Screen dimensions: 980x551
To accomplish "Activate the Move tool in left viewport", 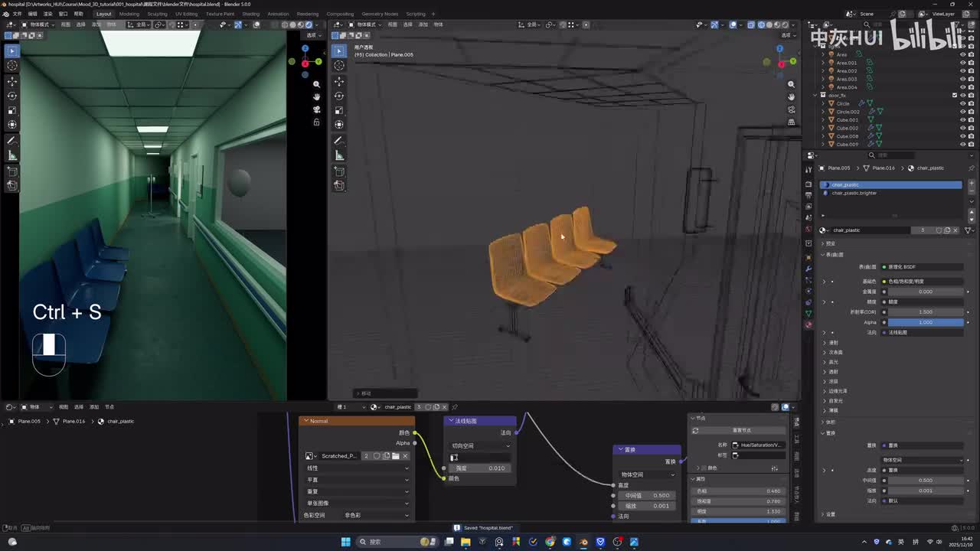I will (x=11, y=81).
